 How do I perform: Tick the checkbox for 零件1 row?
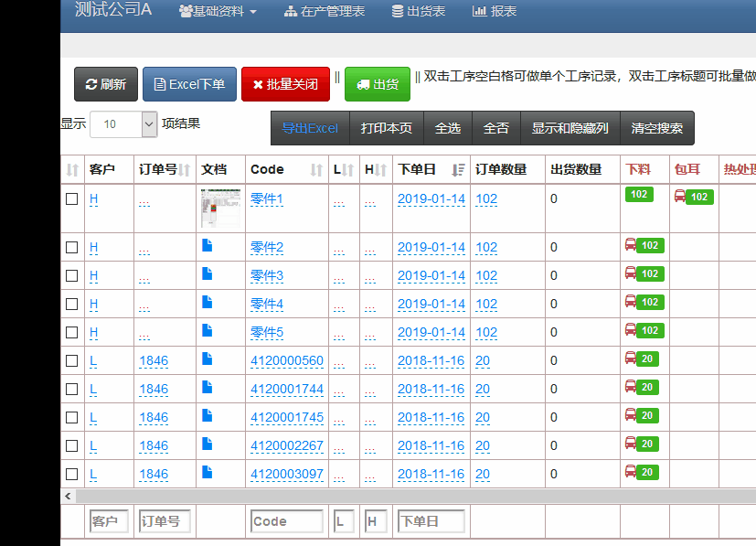tap(72, 198)
